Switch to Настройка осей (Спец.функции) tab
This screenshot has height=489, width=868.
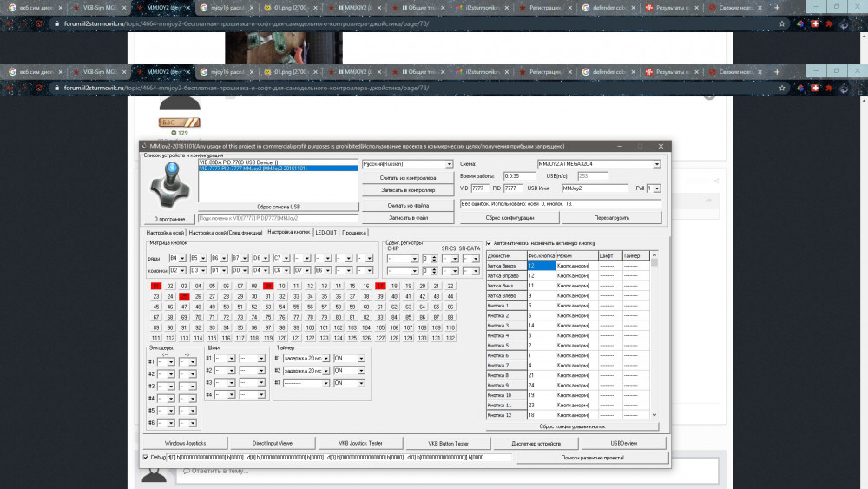pos(226,233)
